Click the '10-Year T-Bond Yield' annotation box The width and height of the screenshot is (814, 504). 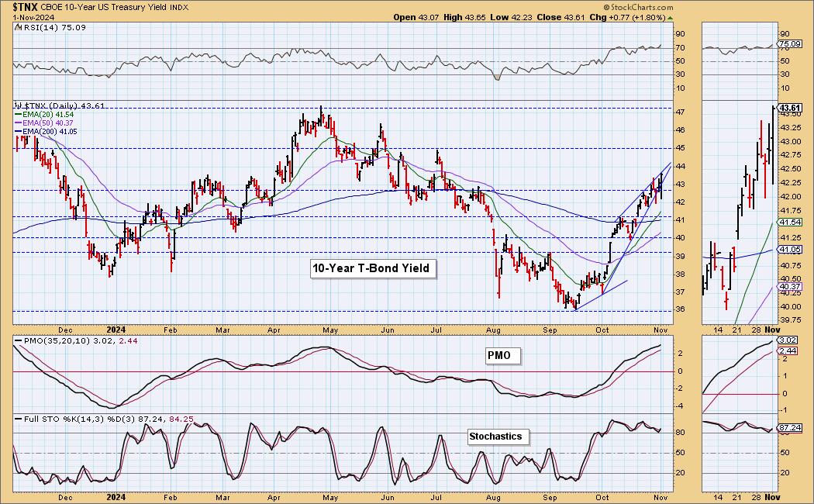[373, 268]
